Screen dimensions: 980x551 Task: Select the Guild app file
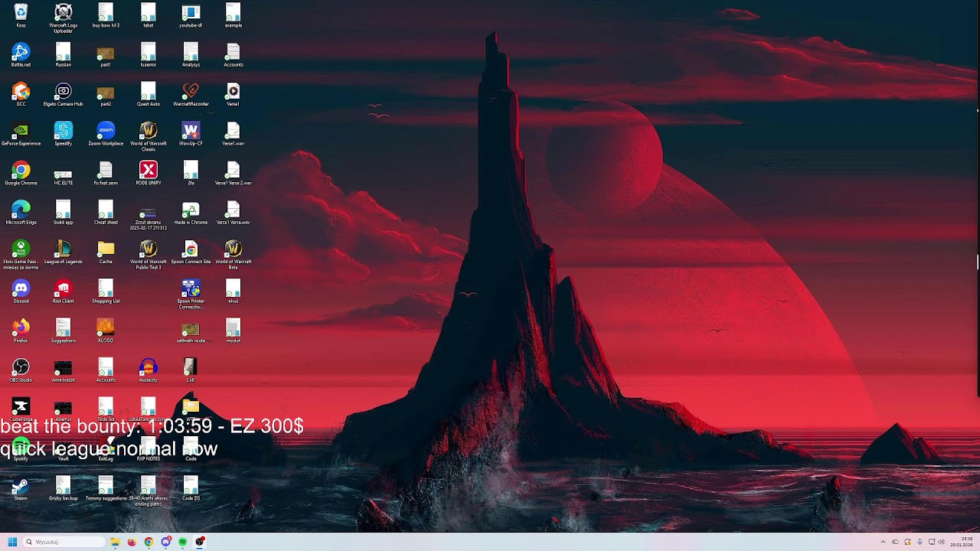pos(64,213)
